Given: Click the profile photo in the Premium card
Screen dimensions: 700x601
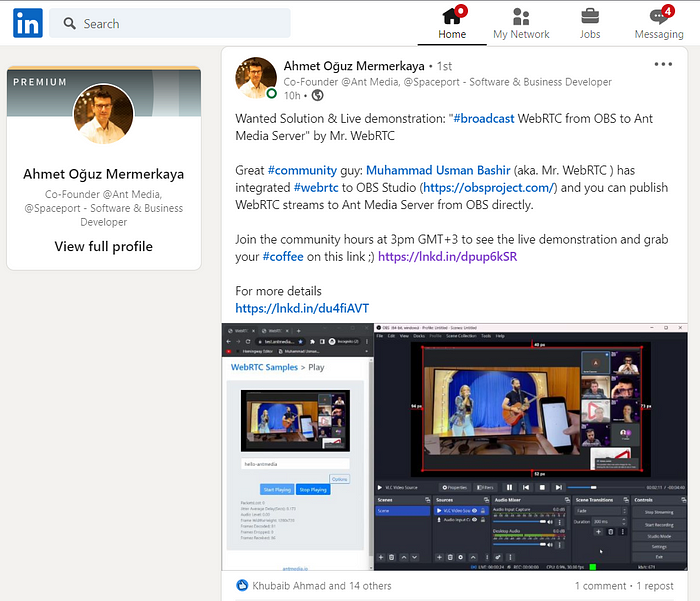Looking at the screenshot, I should (x=103, y=114).
